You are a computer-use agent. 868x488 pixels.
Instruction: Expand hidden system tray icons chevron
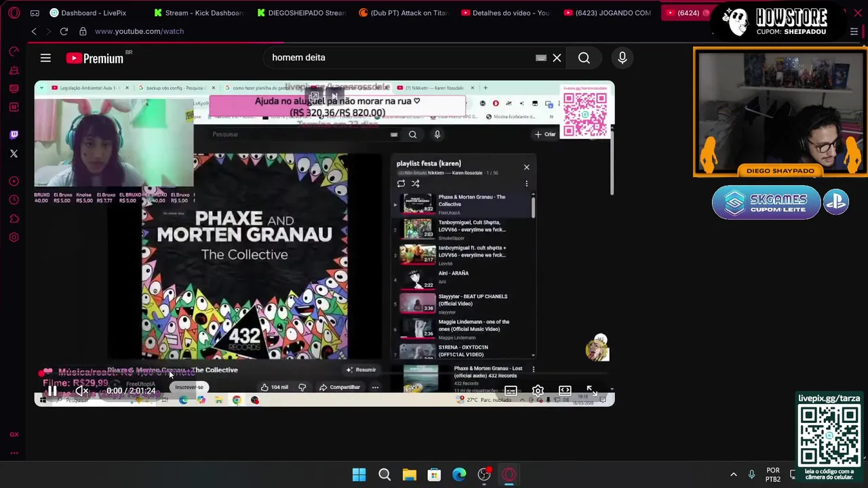pyautogui.click(x=733, y=474)
